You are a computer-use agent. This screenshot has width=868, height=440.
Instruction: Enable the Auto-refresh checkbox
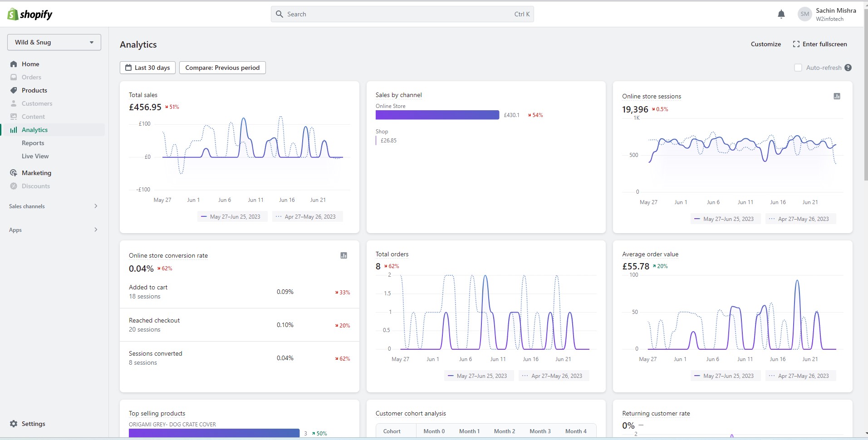tap(798, 68)
